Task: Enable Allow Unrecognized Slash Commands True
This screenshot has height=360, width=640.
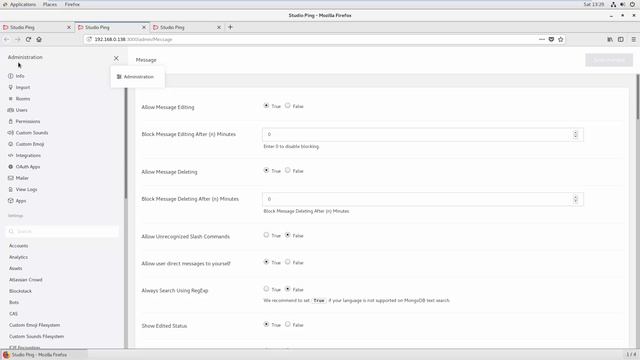Action: tap(266, 235)
